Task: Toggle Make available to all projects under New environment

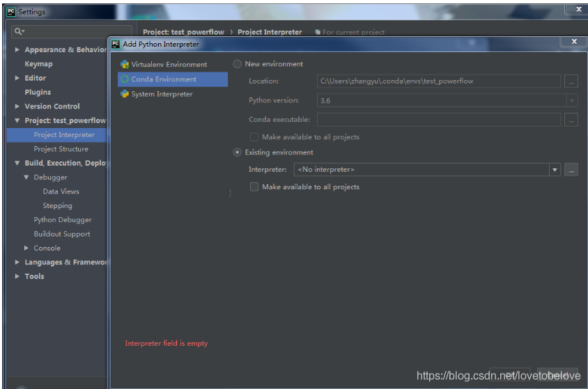Action: click(x=254, y=137)
